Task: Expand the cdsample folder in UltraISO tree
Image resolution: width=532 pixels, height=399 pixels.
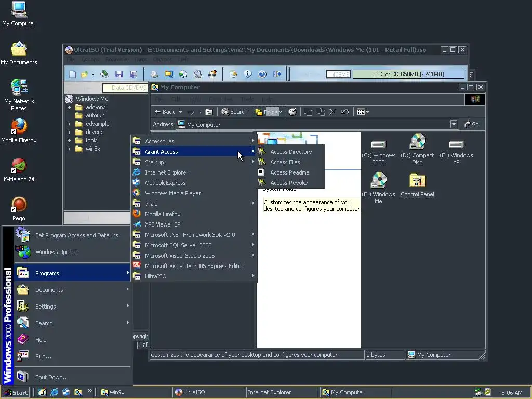Action: 69,124
